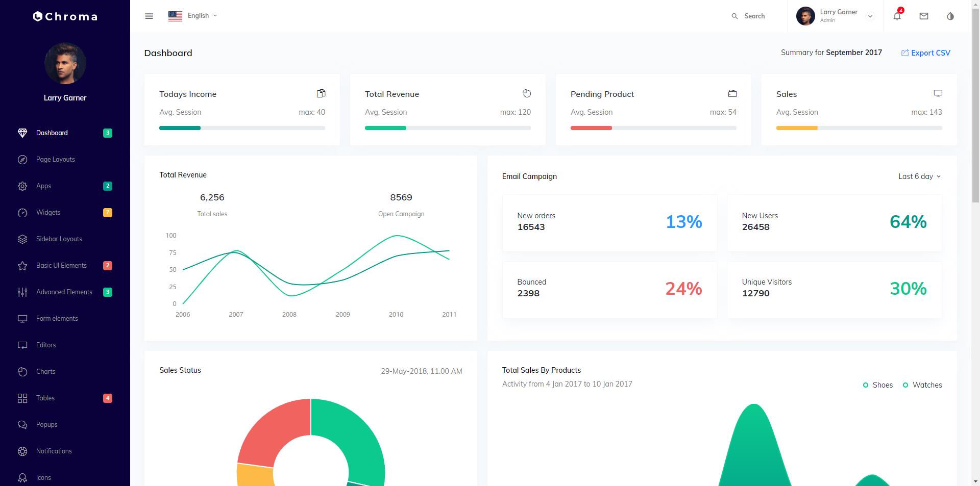Screen dimensions: 980x486
Task: Click the Charts pie icon
Action: (x=22, y=372)
